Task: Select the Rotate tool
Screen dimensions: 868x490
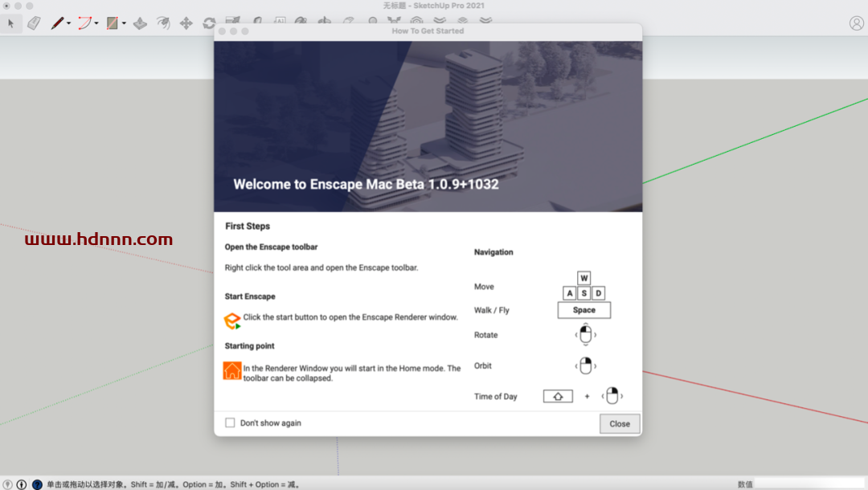Action: tap(209, 23)
